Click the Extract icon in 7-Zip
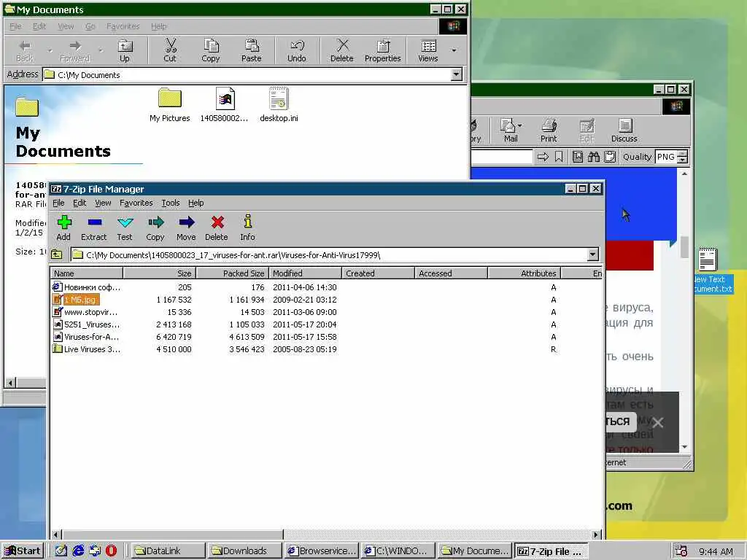Image resolution: width=747 pixels, height=560 pixels. coord(94,227)
